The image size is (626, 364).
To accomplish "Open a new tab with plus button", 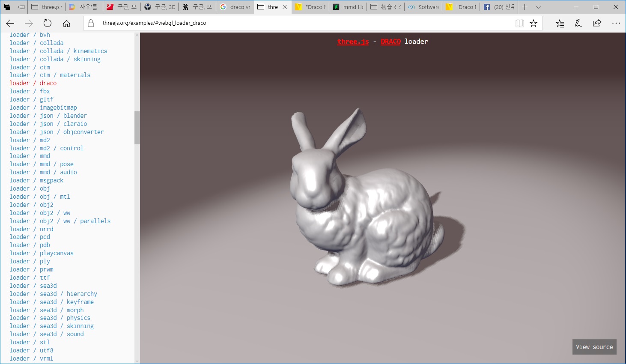I will [525, 7].
